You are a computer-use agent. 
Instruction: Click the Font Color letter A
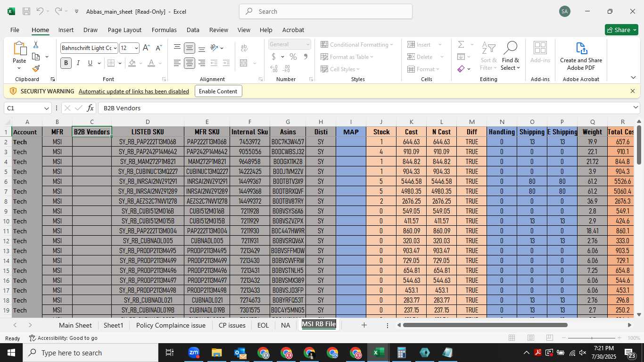151,63
